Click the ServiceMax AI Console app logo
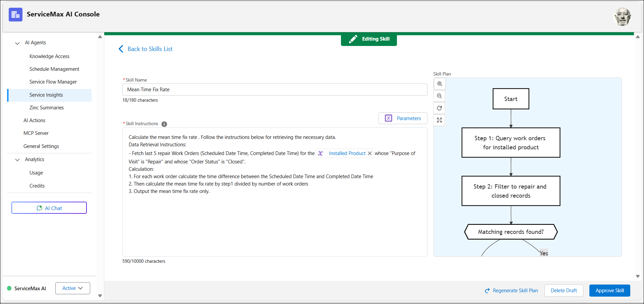Image resolution: width=644 pixels, height=304 pixels. point(15,14)
